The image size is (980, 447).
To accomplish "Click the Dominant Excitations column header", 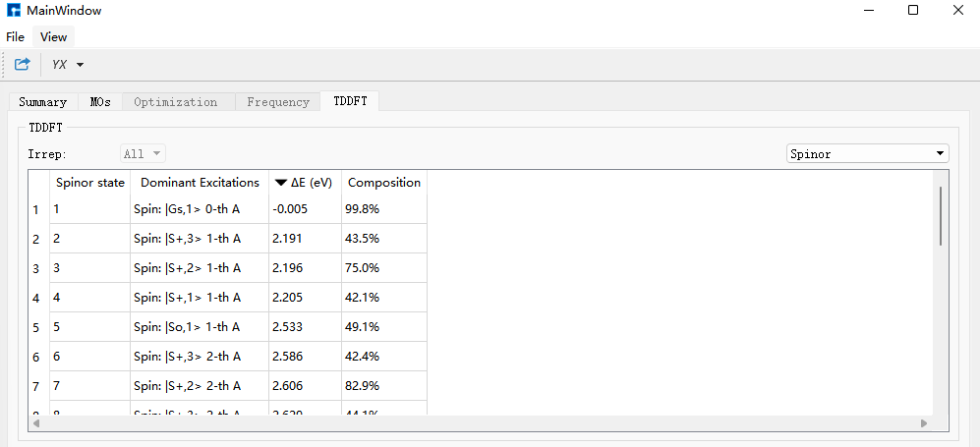I will coord(200,183).
